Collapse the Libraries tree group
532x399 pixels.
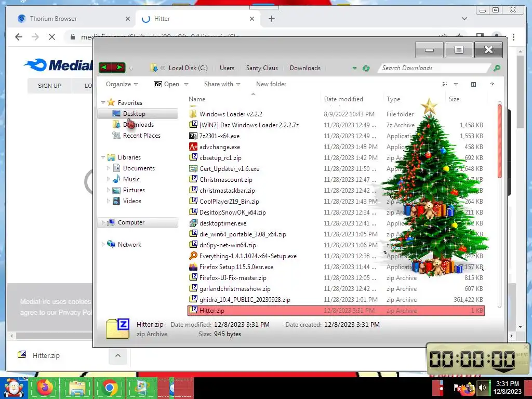103,157
